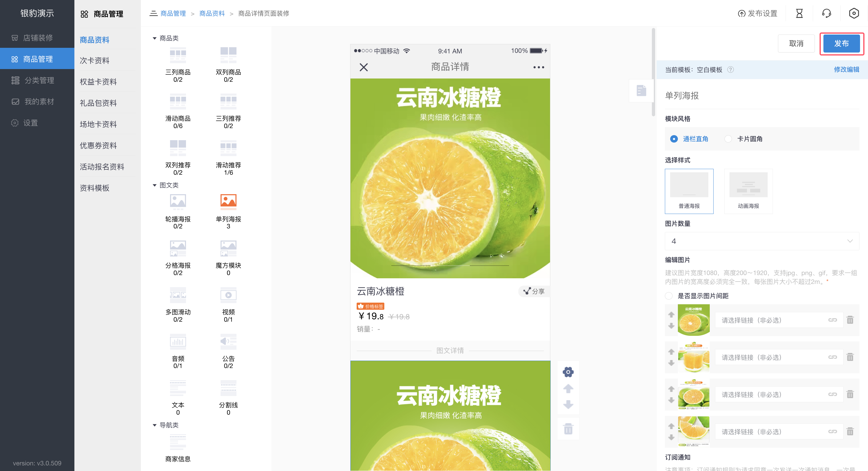The height and width of the screenshot is (471, 868).
Task: Add the 视频 video component
Action: [x=228, y=305]
